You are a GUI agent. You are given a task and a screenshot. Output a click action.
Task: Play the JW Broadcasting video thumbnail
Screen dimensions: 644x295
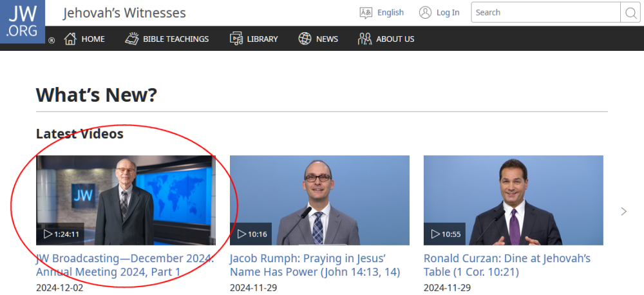click(126, 200)
